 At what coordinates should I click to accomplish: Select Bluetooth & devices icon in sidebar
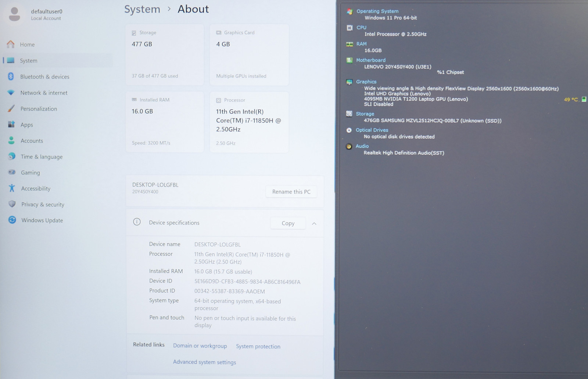(x=11, y=77)
